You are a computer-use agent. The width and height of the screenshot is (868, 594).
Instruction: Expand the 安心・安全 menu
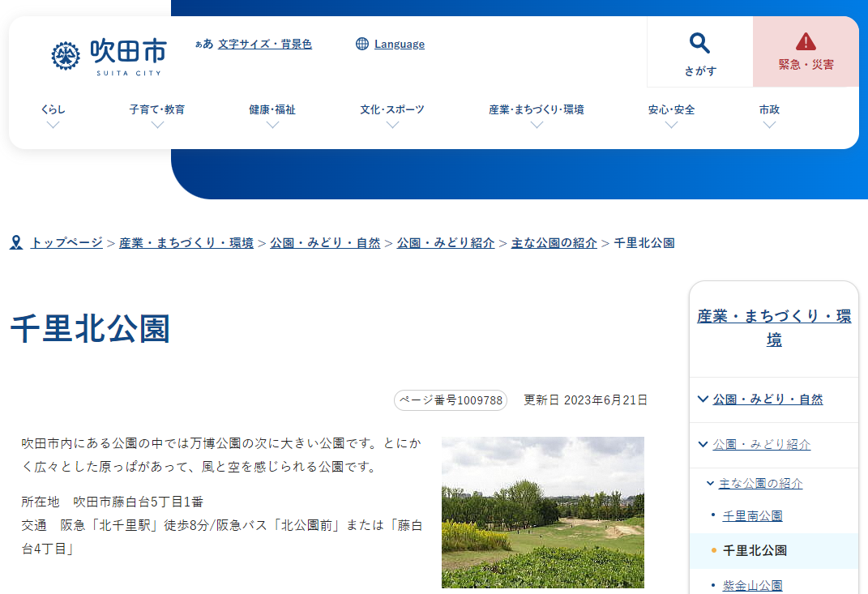671,124
